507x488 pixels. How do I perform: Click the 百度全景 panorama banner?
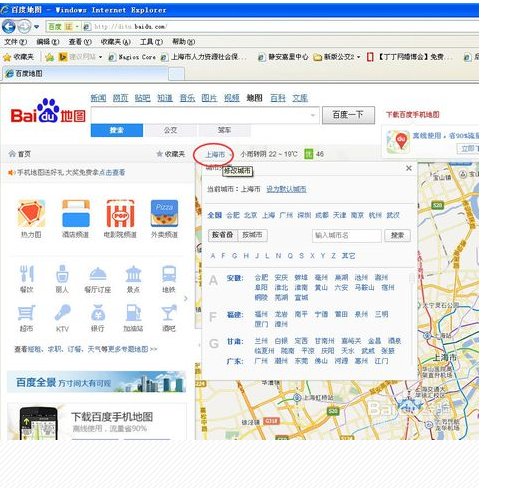[96, 382]
